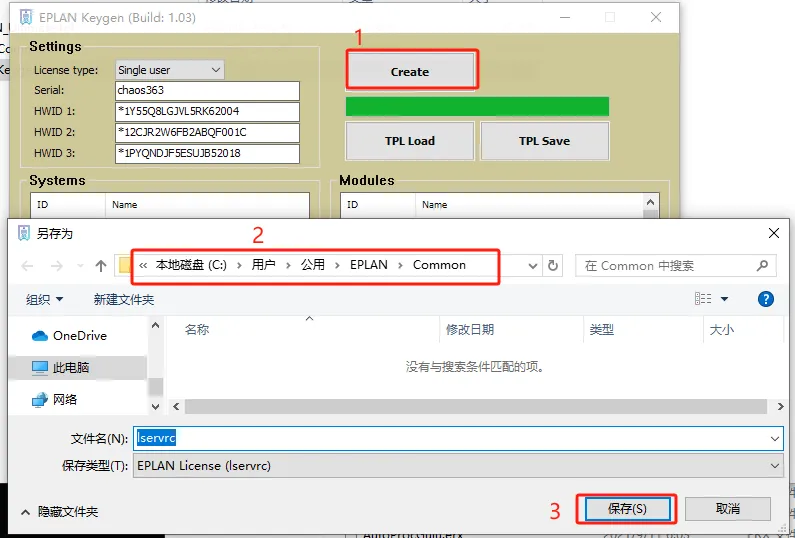Image resolution: width=795 pixels, height=538 pixels.
Task: Click the TPL Save button
Action: (x=545, y=141)
